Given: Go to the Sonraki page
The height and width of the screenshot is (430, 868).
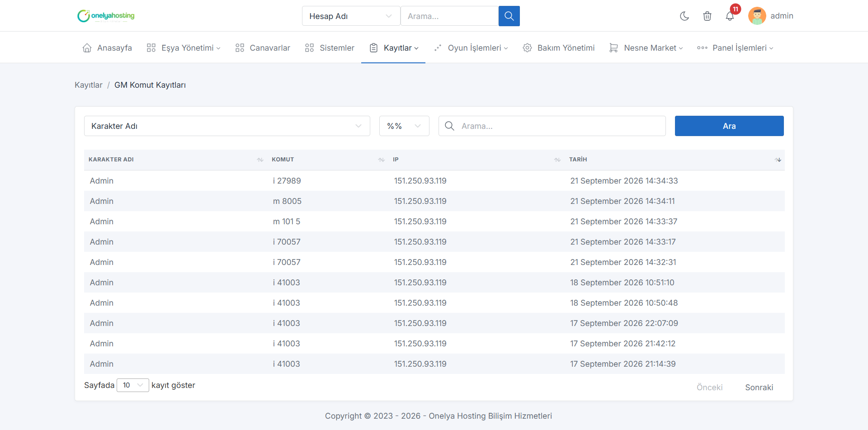Looking at the screenshot, I should [759, 387].
